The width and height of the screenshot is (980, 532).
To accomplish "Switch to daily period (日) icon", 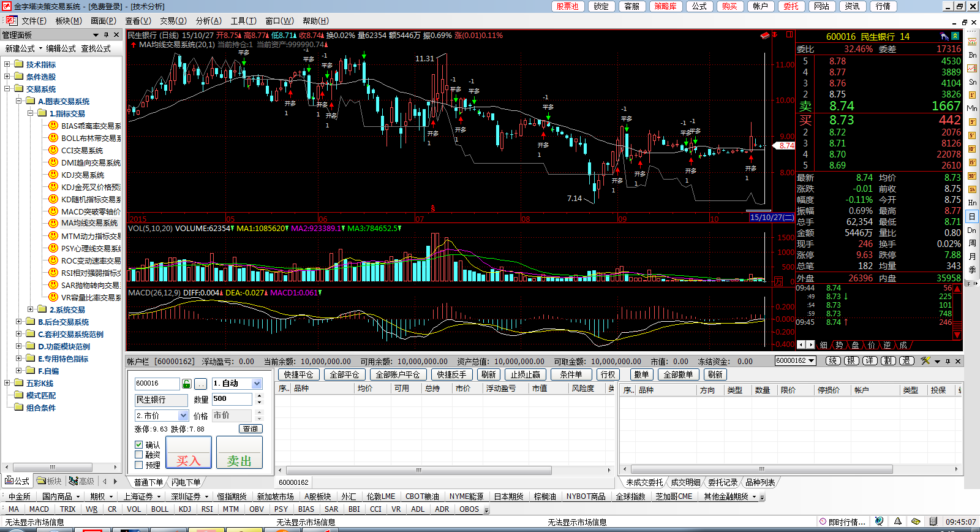I will coord(972,216).
